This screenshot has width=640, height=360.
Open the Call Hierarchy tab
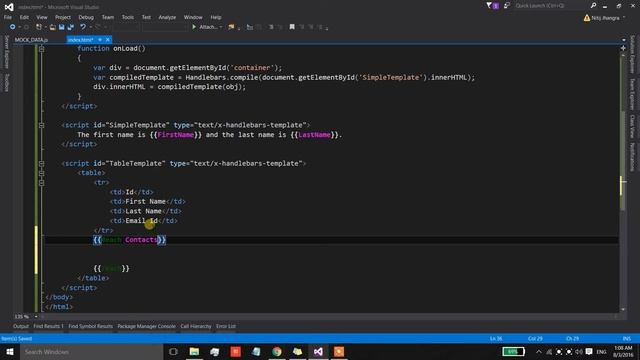(x=196, y=326)
